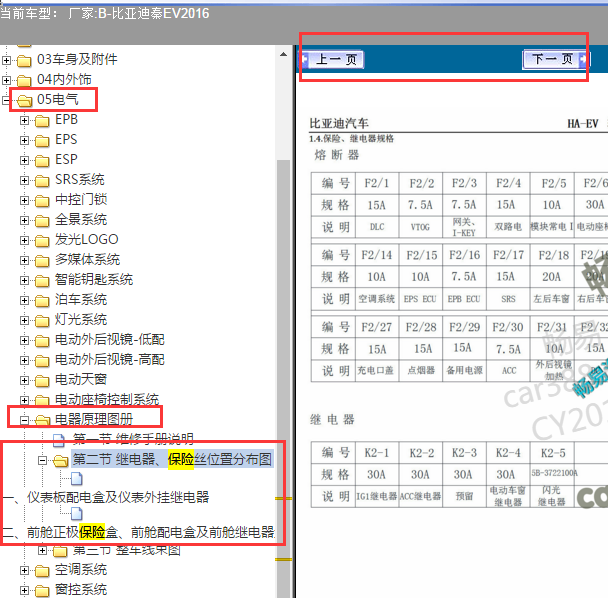Image resolution: width=608 pixels, height=598 pixels.
Task: Open the 04内外饰 folder icon
Action: [x=24, y=81]
